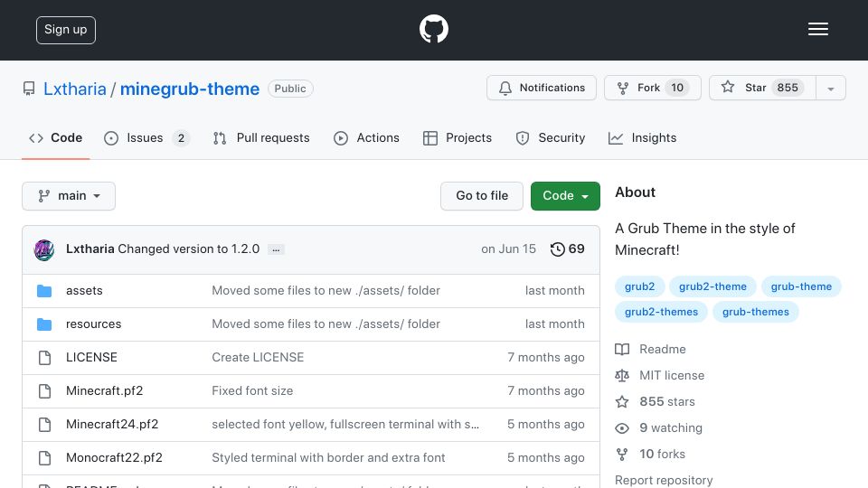Click the Lxtharia avatar in commit row
The image size is (868, 488).
[44, 249]
